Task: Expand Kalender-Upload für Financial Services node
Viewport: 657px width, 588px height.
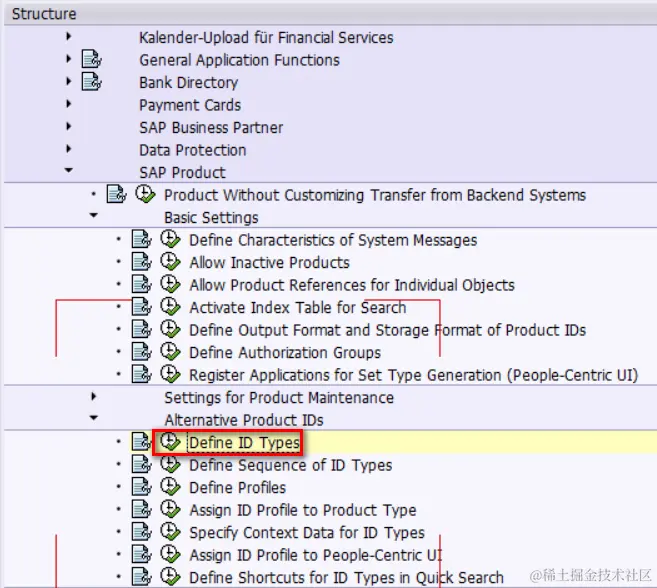Action: tap(69, 36)
